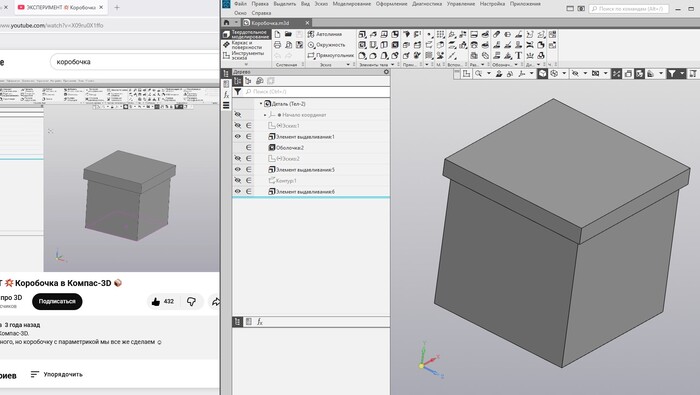Click the YouTube search box with коробочка
This screenshot has width=700, height=395.
[134, 62]
